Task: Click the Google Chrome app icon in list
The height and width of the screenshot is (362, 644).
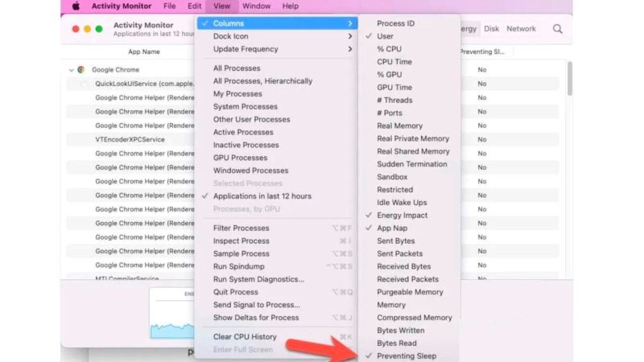Action: [81, 70]
